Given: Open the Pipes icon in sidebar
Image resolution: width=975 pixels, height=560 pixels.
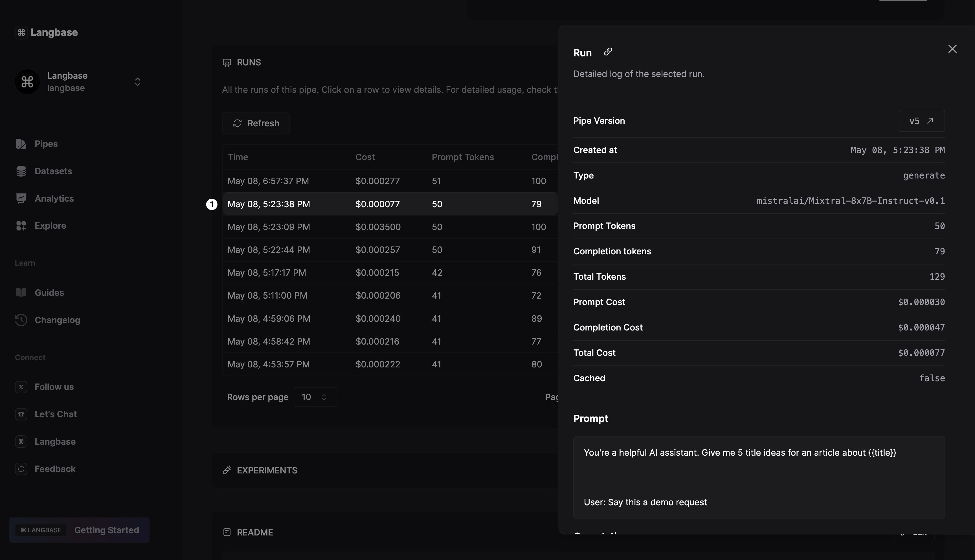Looking at the screenshot, I should [x=21, y=144].
